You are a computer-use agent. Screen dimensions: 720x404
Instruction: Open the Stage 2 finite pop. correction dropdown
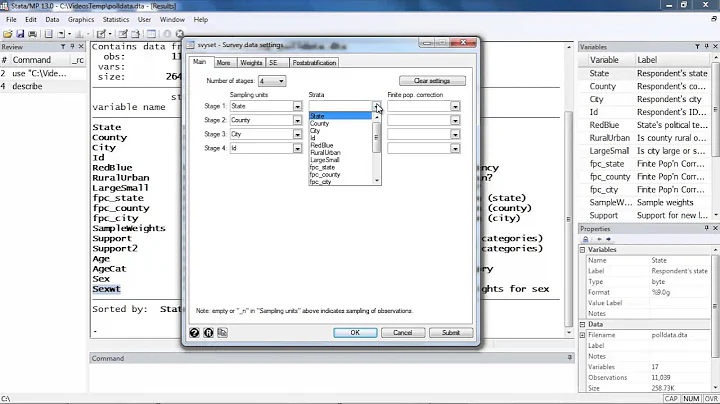click(455, 120)
